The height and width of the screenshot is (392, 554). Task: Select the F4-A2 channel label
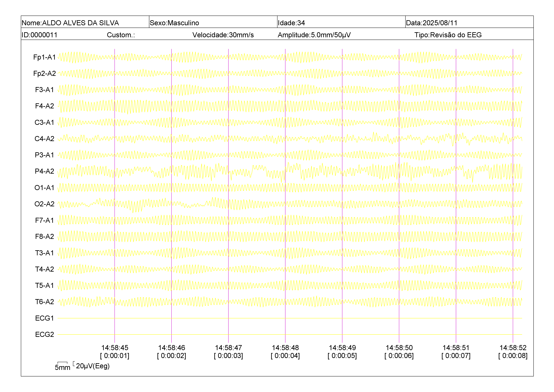[x=44, y=106]
